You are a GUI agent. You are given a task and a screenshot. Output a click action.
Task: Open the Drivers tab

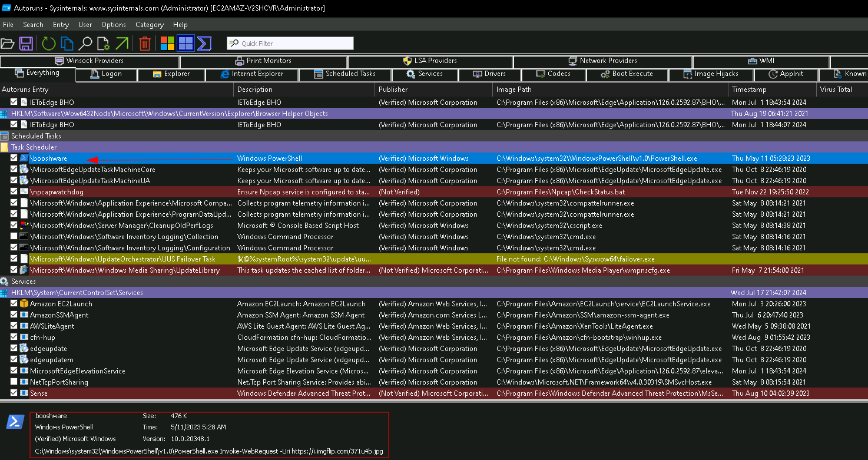coord(489,74)
